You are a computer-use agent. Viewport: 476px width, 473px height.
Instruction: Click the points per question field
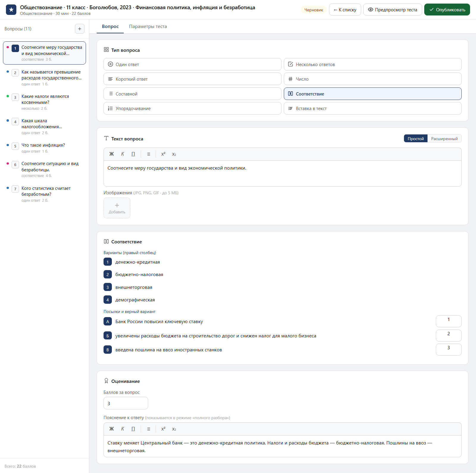tap(126, 403)
